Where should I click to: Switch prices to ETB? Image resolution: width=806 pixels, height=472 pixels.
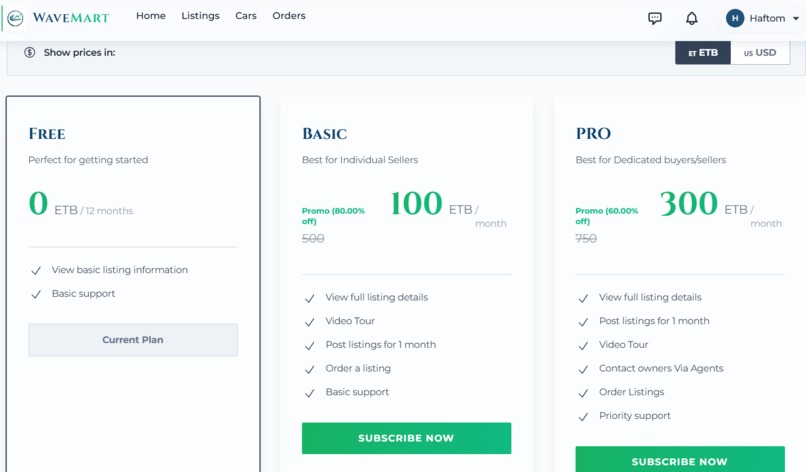(703, 52)
